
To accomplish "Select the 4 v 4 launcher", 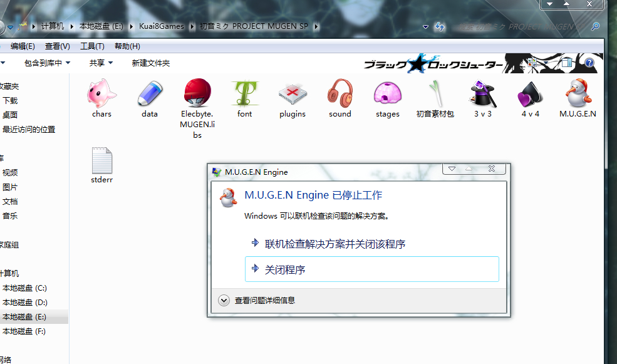I will [x=531, y=98].
